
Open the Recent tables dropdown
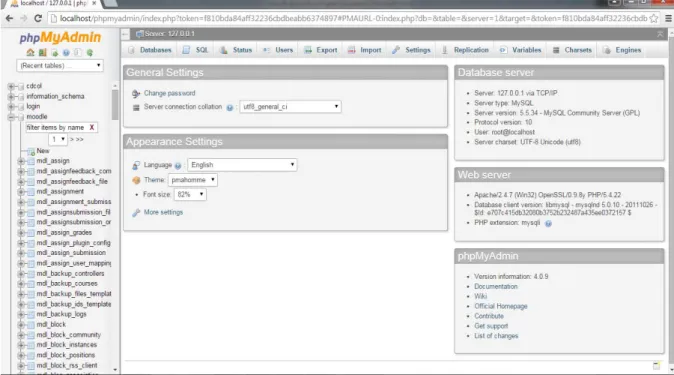point(60,65)
